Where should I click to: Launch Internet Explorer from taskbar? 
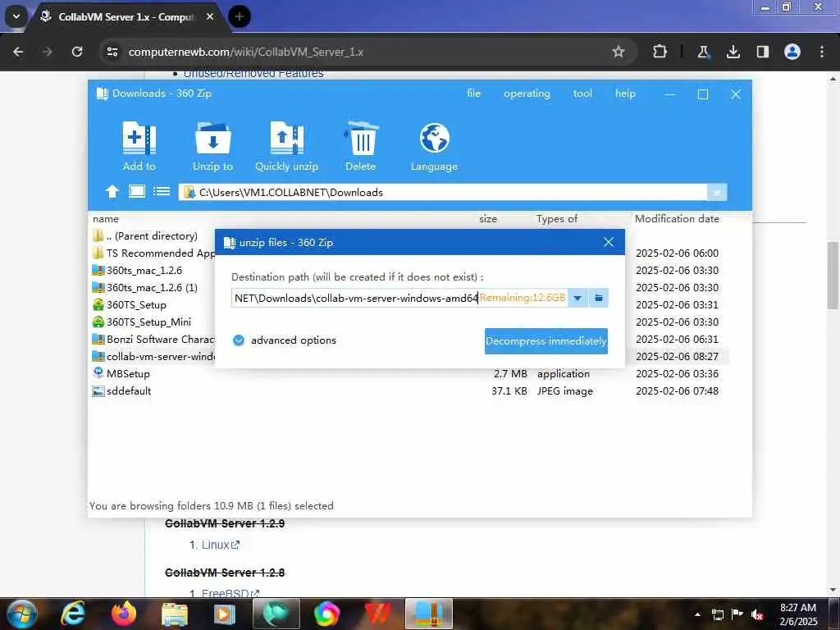point(73,614)
